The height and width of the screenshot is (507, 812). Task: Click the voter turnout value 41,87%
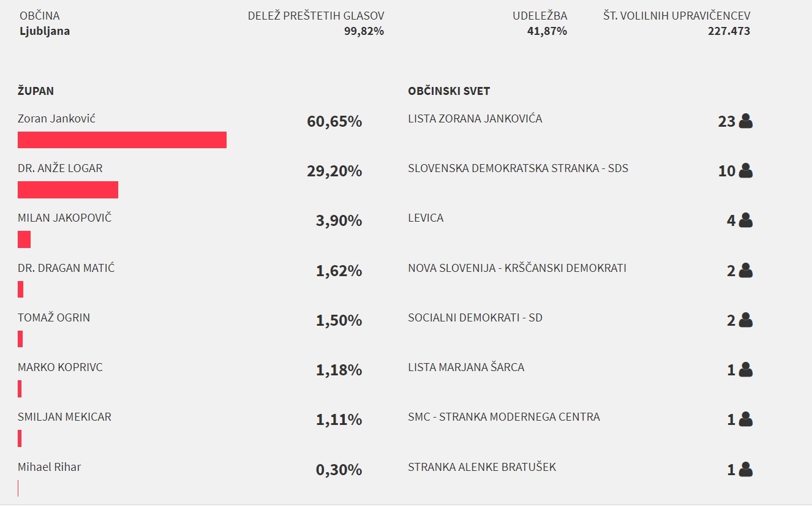(x=547, y=31)
